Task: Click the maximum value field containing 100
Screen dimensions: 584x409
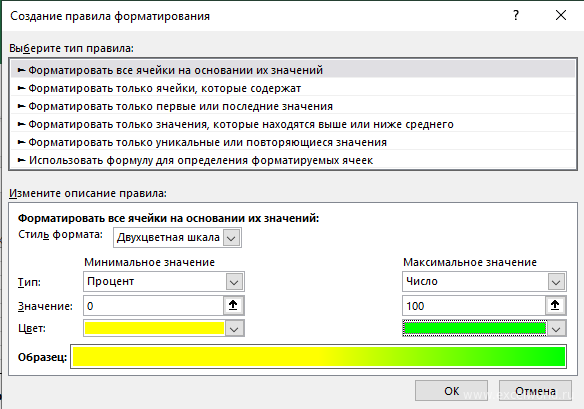Action: pyautogui.click(x=474, y=306)
